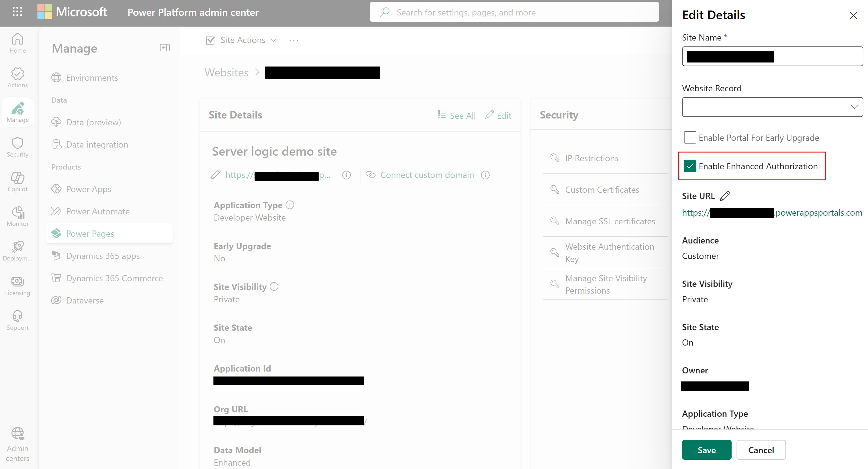The height and width of the screenshot is (469, 868).
Task: Click the Site Name input field
Action: coord(772,56)
